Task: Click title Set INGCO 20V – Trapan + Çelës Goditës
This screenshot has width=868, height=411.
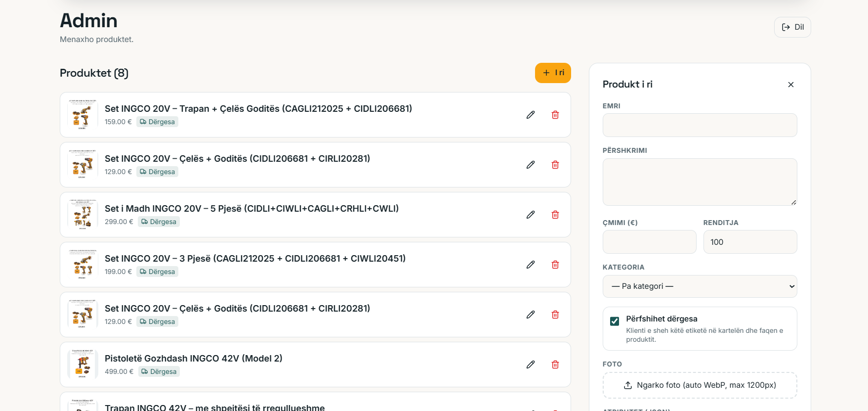Action: (258, 108)
